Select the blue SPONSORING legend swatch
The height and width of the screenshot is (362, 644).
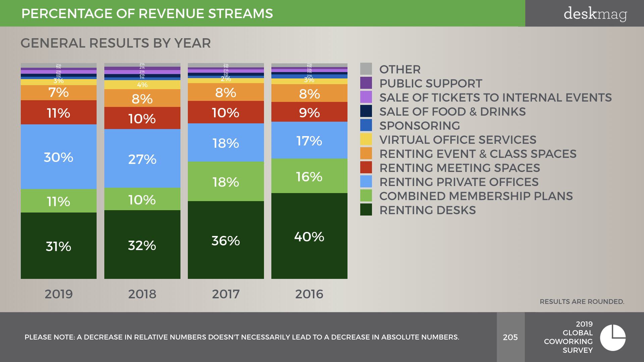coord(366,125)
